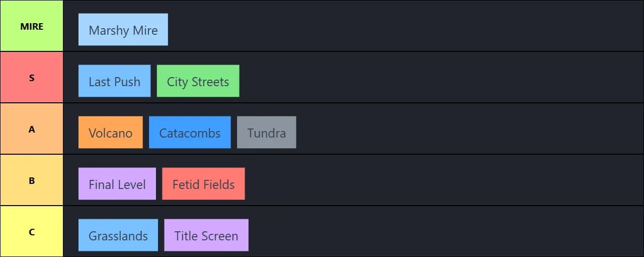The height and width of the screenshot is (257, 644).
Task: Select the orange Volcano tile
Action: [110, 133]
